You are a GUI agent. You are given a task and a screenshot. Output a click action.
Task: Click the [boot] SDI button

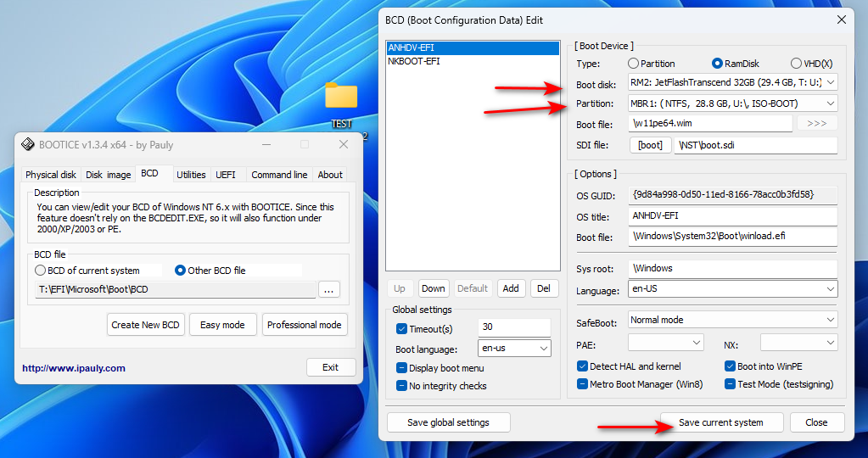click(651, 146)
